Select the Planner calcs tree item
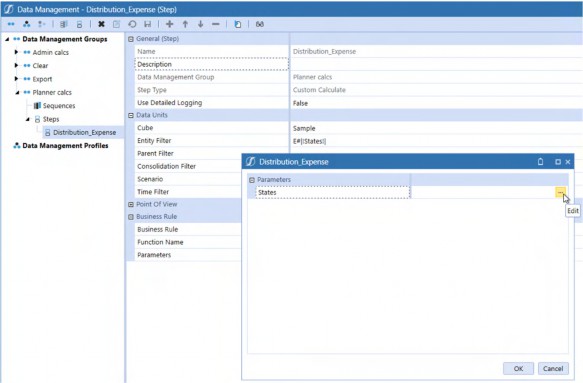This screenshot has height=383, width=583. (52, 93)
